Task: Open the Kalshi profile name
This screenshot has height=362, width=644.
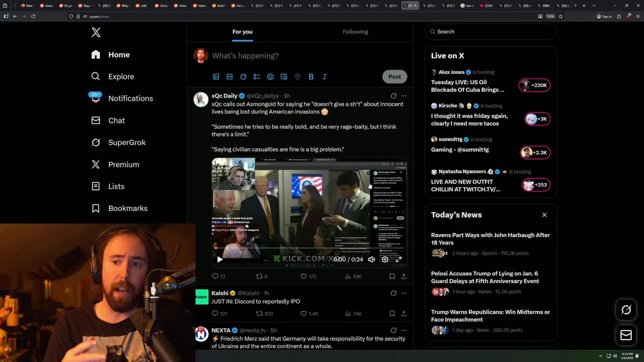Action: coord(220,293)
